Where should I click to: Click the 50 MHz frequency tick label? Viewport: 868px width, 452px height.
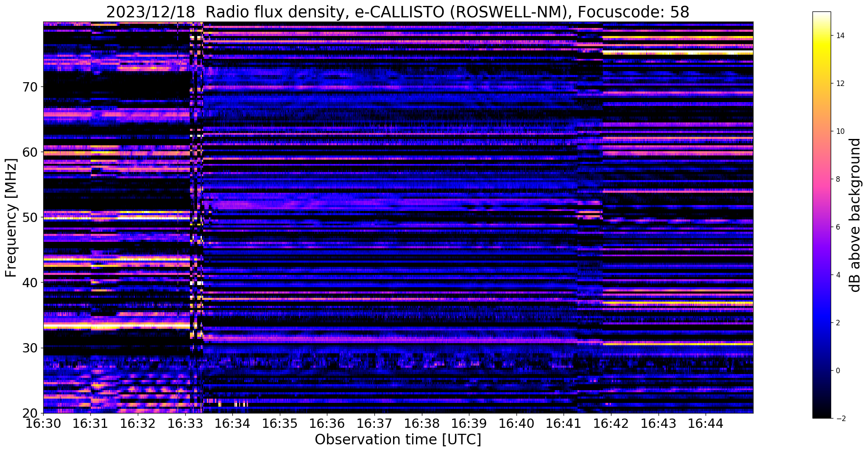[x=30, y=217]
